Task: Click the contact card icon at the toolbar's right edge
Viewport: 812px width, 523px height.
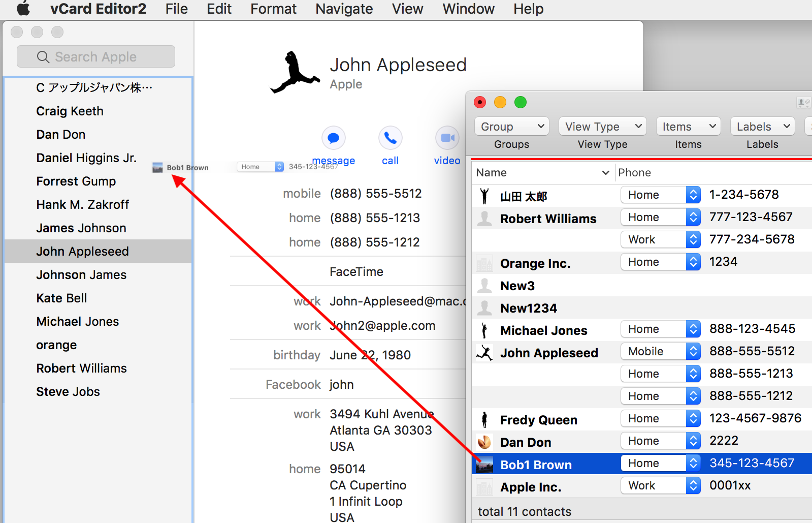Action: (x=803, y=103)
